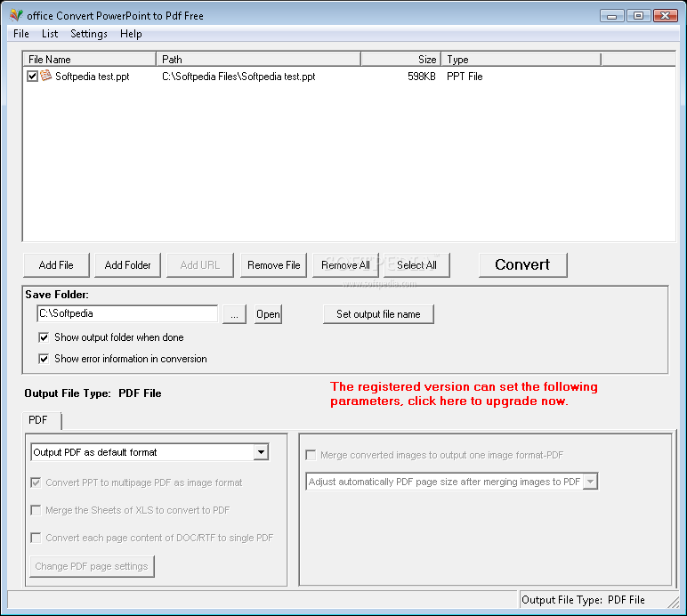Image resolution: width=687 pixels, height=616 pixels.
Task: Click Merge the Sheets of XLS checkbox
Action: 36,510
